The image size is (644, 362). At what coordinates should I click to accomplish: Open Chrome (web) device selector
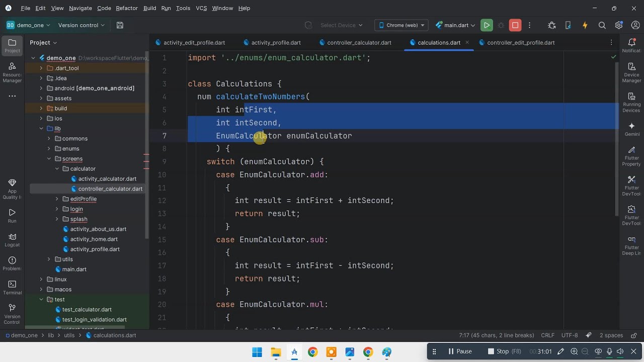401,25
